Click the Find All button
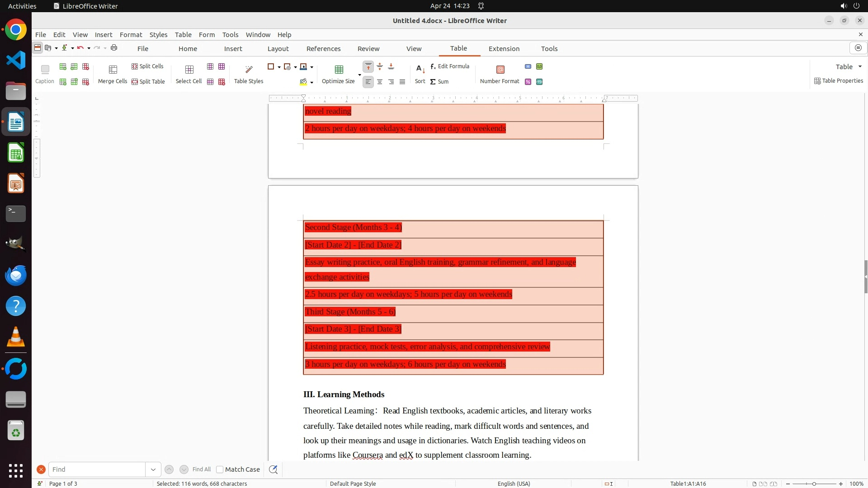The width and height of the screenshot is (868, 488). [201, 469]
